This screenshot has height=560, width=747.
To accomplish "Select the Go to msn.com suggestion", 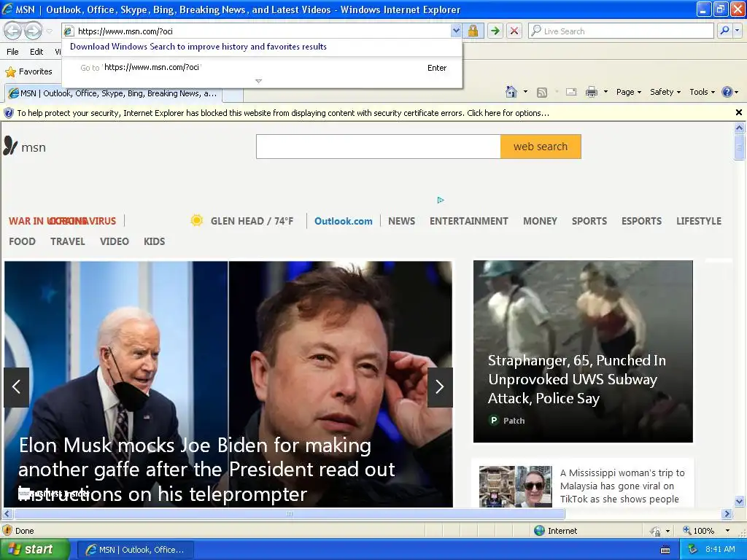I will (262, 68).
